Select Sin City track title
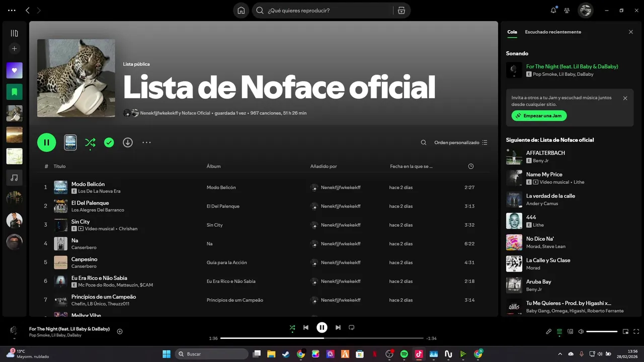 [80, 222]
